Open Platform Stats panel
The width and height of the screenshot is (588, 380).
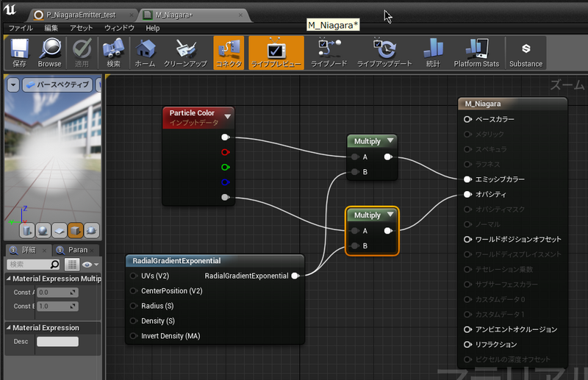pos(476,53)
